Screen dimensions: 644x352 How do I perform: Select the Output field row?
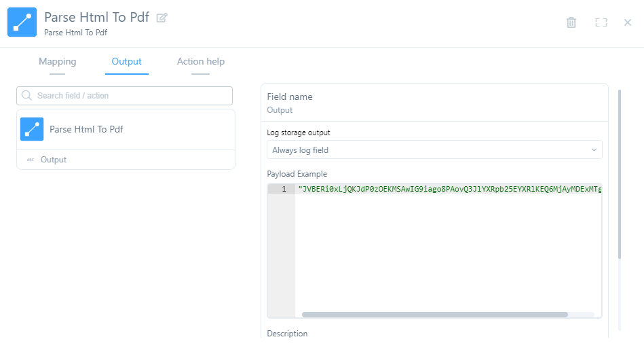(126, 160)
